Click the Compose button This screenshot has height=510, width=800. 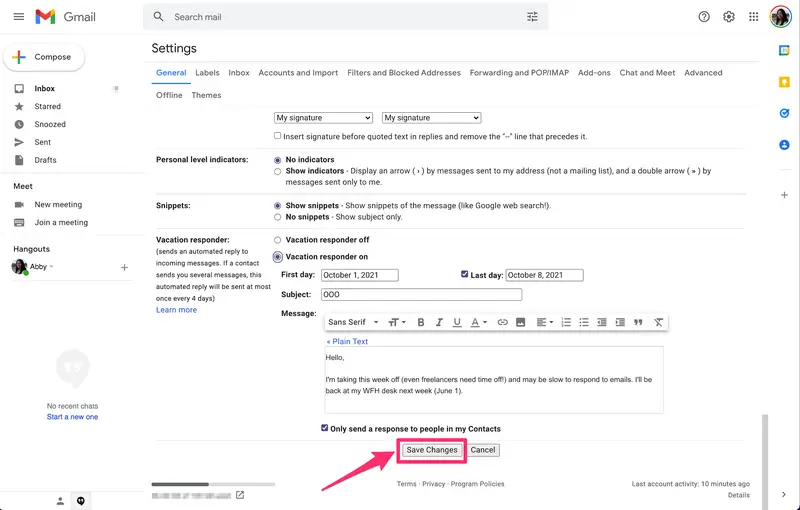pos(44,57)
